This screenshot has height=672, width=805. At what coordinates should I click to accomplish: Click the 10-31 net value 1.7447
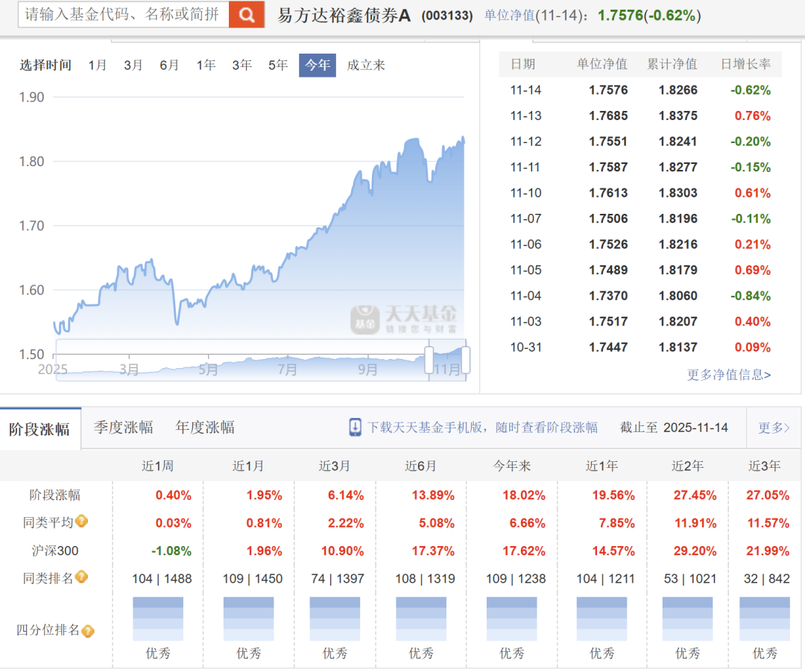[608, 347]
